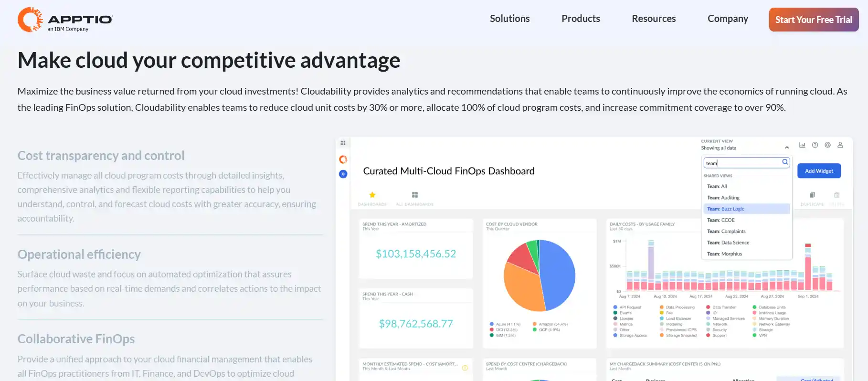Viewport: 868px width, 381px height.
Task: Open the Solutions menu
Action: [509, 19]
